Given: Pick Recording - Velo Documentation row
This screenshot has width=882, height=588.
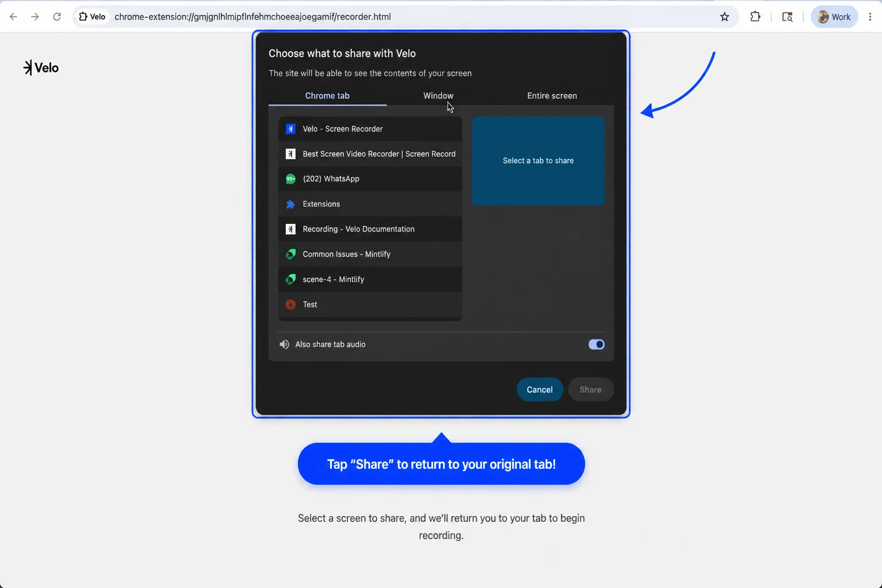Looking at the screenshot, I should [x=370, y=229].
